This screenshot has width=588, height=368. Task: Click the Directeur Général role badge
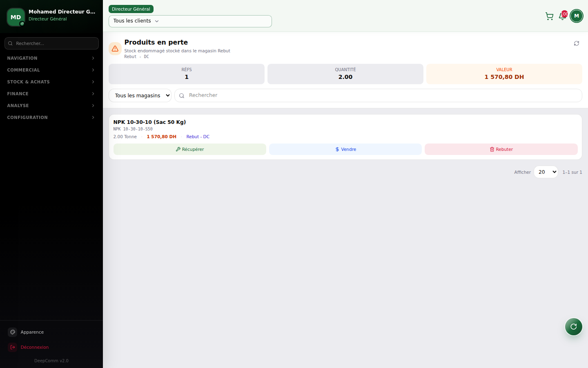[x=131, y=9]
